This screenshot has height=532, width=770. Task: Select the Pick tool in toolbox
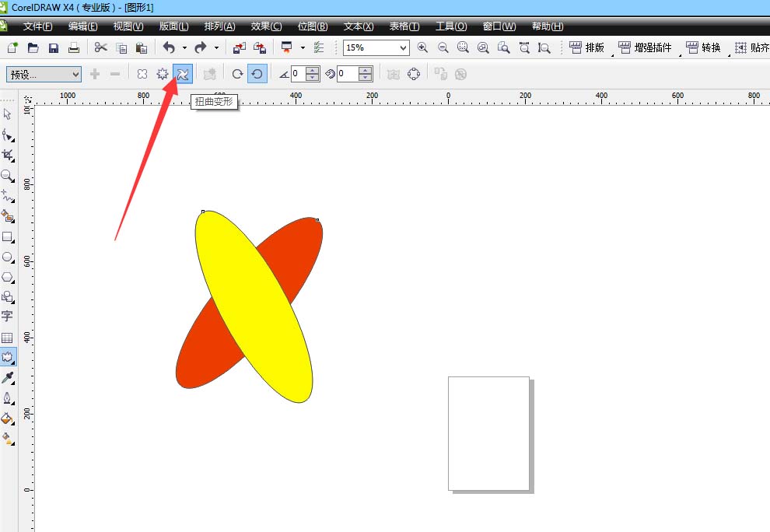click(x=8, y=114)
